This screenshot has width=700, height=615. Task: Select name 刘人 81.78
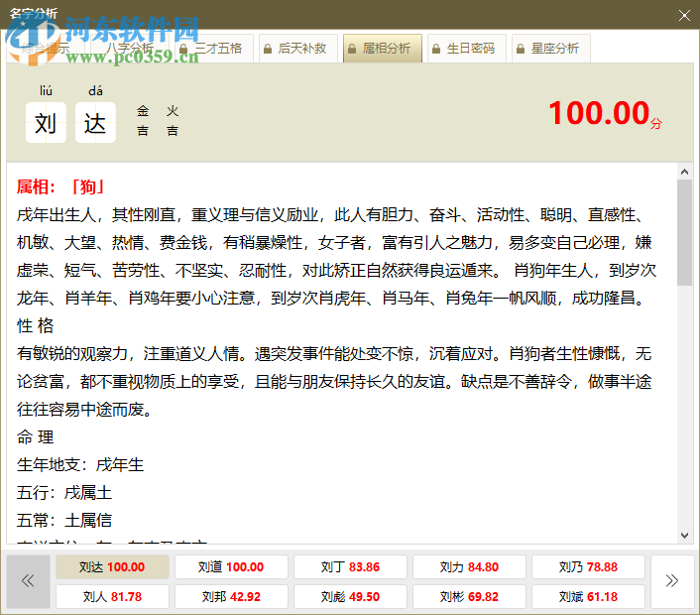click(112, 597)
